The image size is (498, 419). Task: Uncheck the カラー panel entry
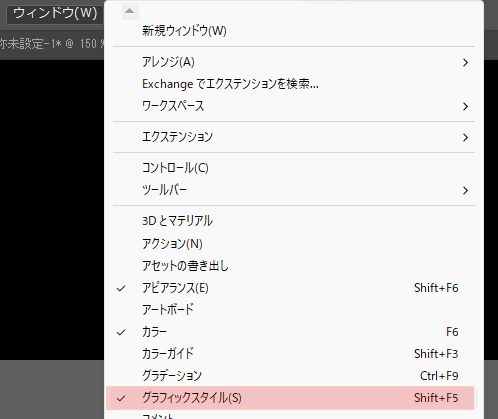point(294,332)
